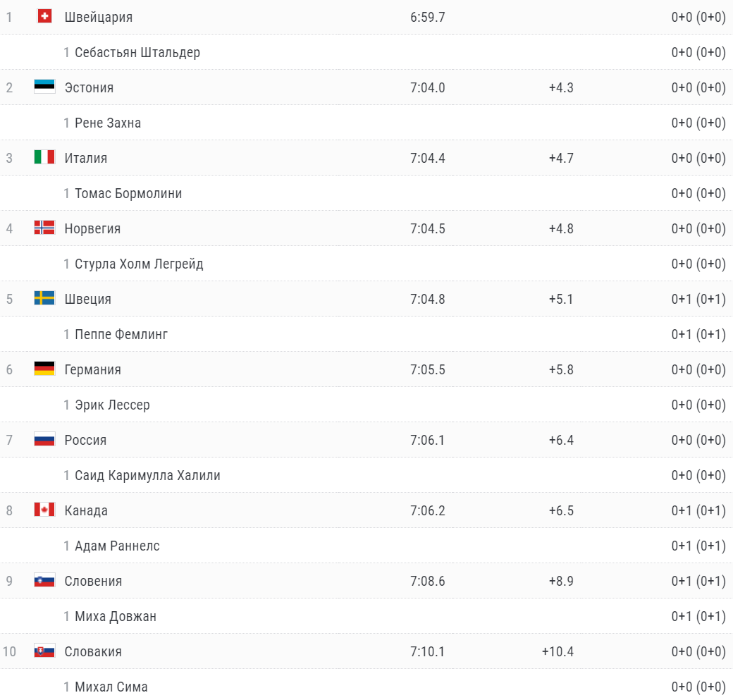Open the Эстония team row
The image size is (733, 700).
89,87
